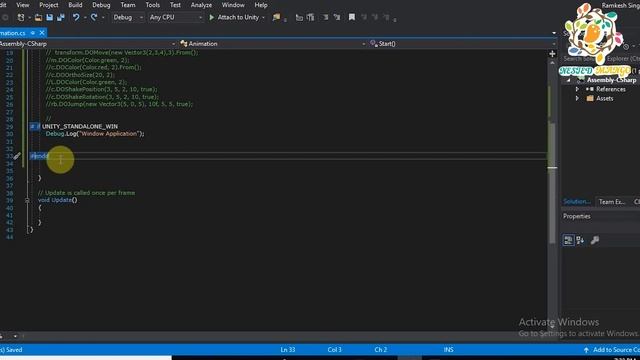640x360 pixels.
Task: Open the Team menu
Action: (x=128, y=5)
